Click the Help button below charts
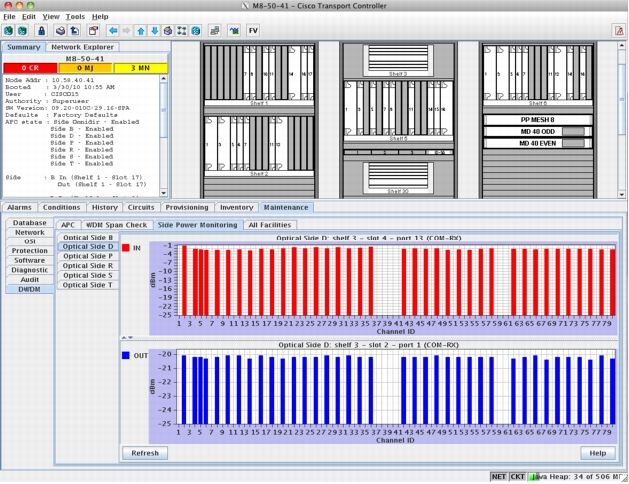This screenshot has width=629, height=484. tap(598, 453)
